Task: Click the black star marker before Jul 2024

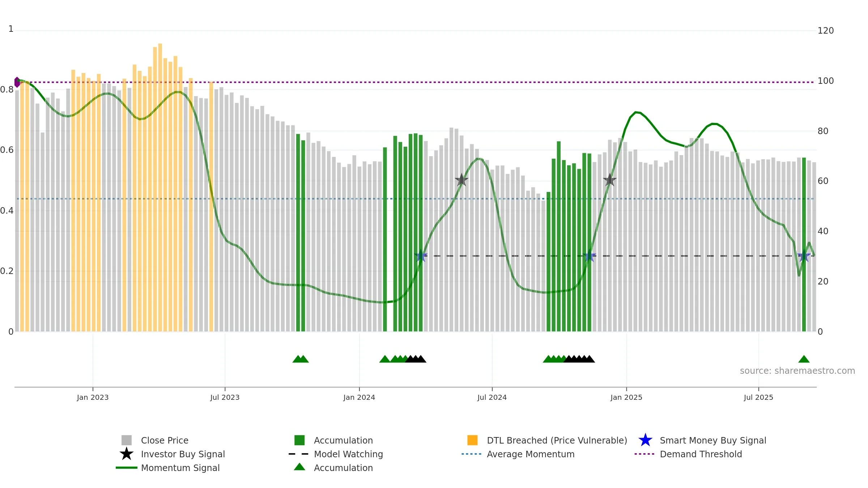Action: click(x=461, y=180)
